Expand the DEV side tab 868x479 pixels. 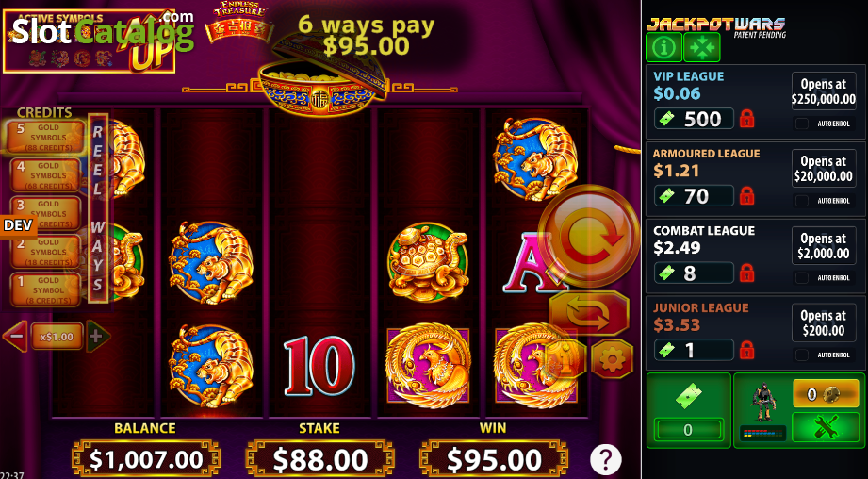(x=18, y=225)
